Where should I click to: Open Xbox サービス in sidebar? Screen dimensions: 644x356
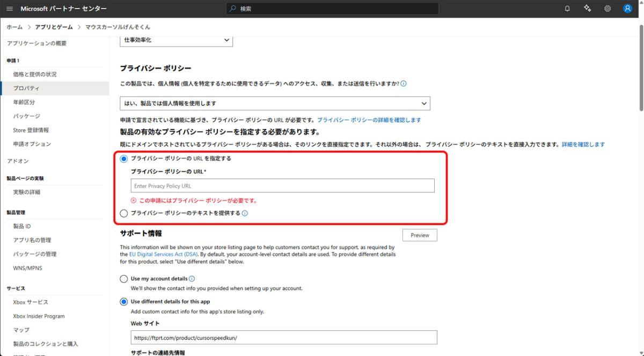(x=30, y=302)
